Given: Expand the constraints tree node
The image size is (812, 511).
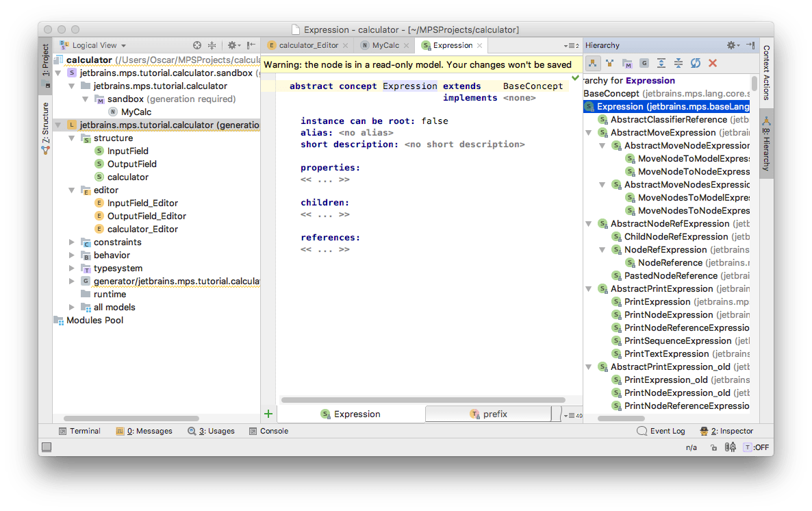Looking at the screenshot, I should 72,242.
